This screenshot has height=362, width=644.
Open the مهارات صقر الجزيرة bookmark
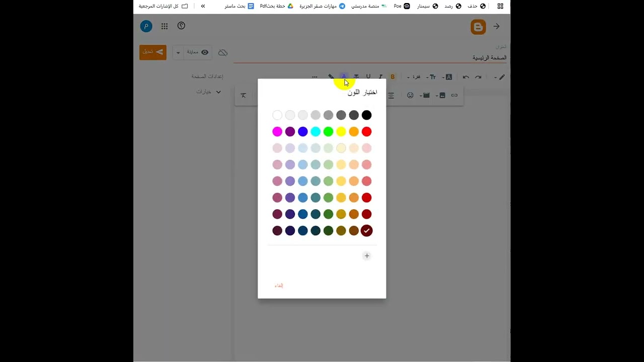tap(323, 6)
